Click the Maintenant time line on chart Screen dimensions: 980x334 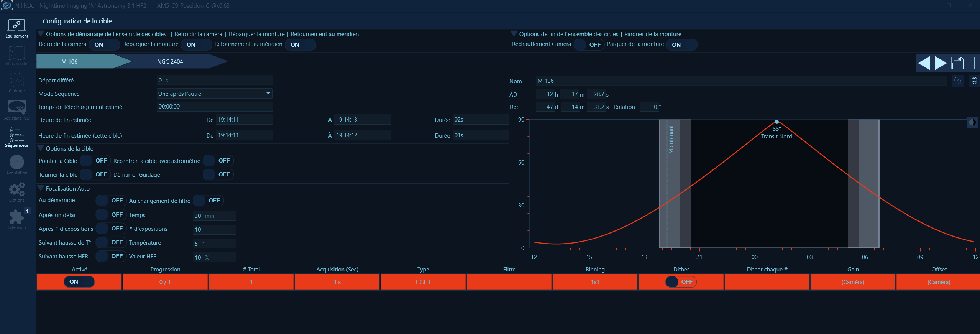[x=667, y=184]
